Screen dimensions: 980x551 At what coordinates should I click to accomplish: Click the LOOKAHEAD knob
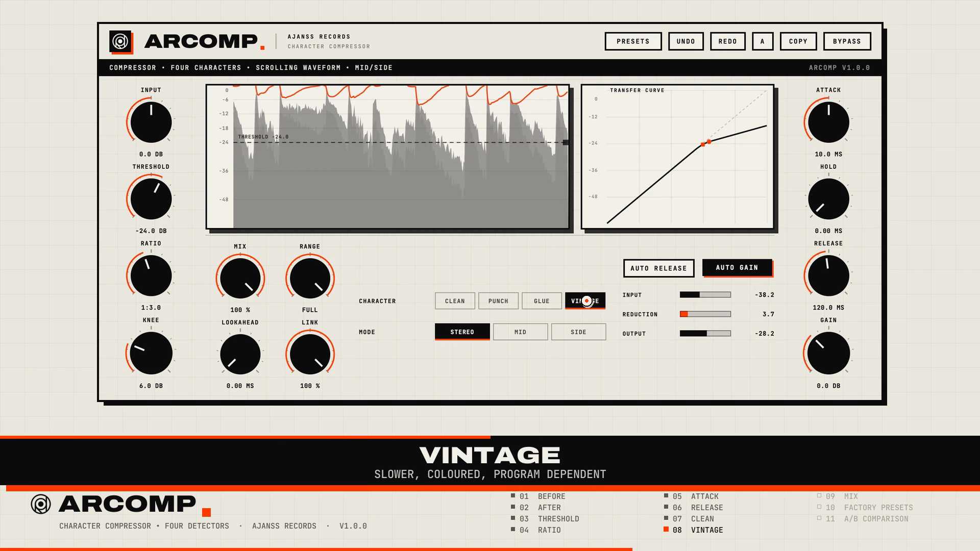click(240, 354)
